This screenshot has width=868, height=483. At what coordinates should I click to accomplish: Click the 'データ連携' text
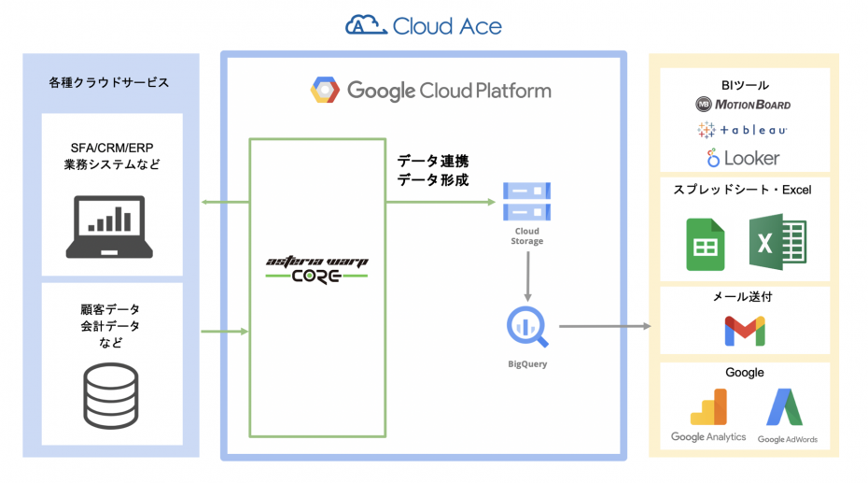(433, 162)
